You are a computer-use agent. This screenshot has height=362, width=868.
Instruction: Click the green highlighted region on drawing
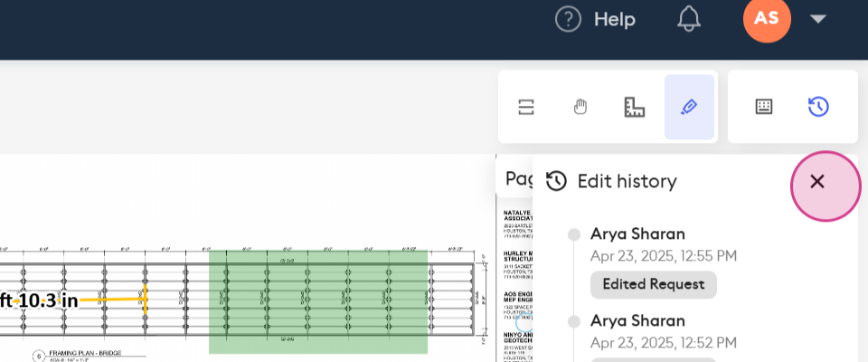click(x=317, y=302)
